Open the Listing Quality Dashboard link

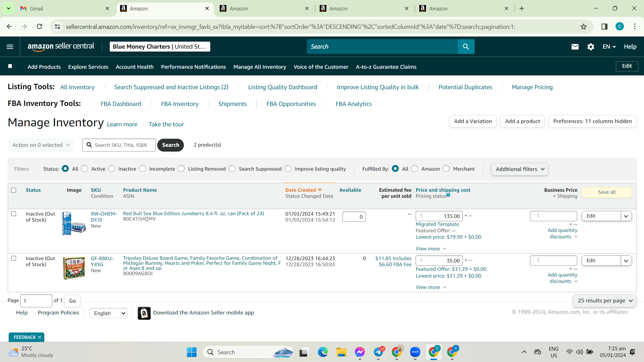coord(282,87)
